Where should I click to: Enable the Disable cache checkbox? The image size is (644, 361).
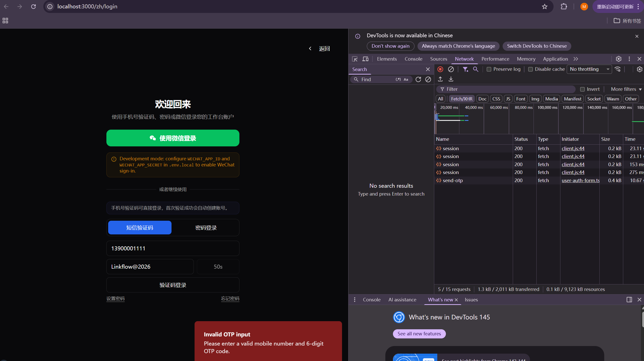(x=531, y=69)
